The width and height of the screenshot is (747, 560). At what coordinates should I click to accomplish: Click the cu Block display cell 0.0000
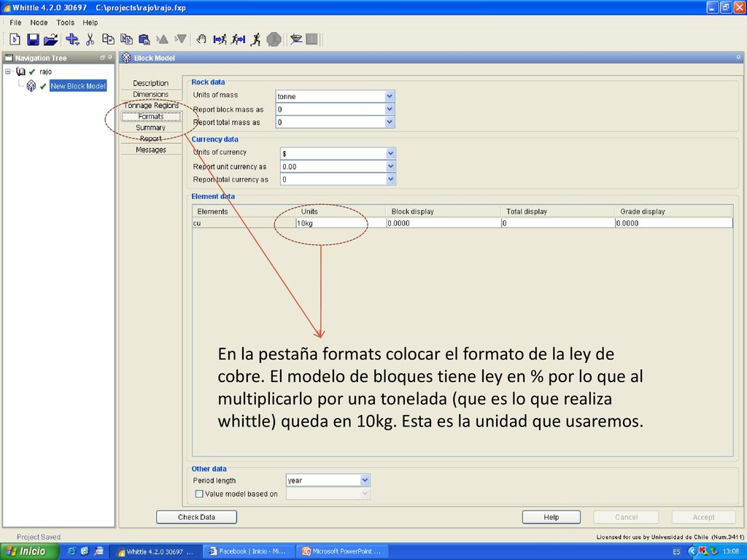[443, 223]
